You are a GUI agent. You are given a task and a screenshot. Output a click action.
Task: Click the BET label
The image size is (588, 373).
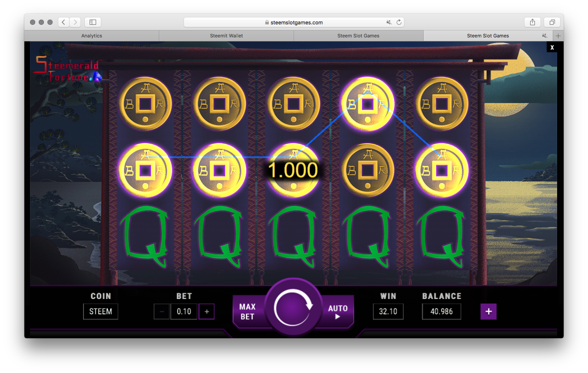pyautogui.click(x=184, y=296)
